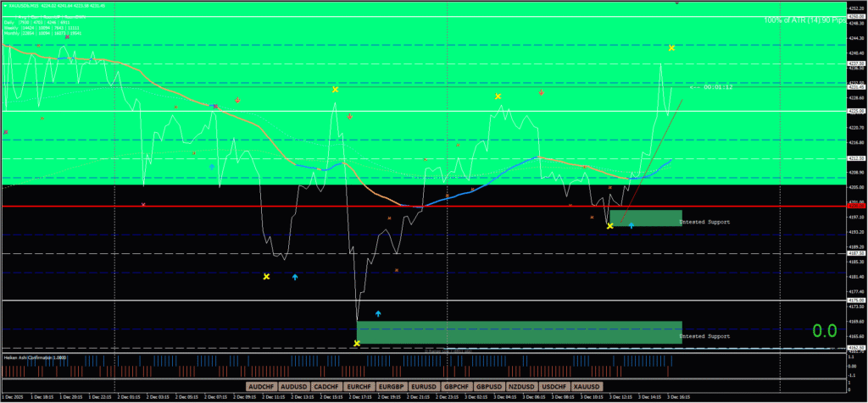Load the EURUSD symbol button

tap(425, 386)
